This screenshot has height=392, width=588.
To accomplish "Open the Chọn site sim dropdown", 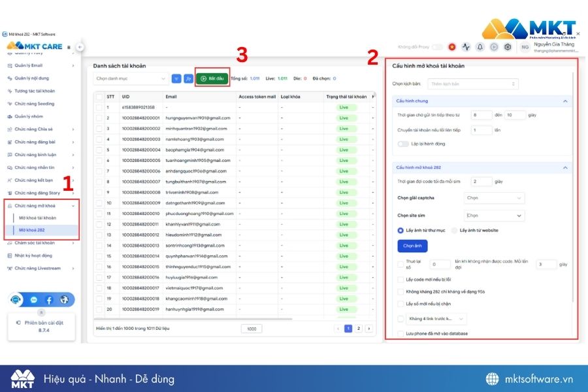I will 495,216.
